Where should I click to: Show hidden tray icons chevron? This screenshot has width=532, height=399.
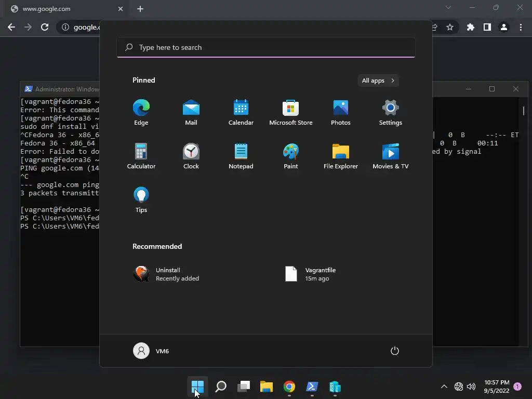pyautogui.click(x=444, y=387)
